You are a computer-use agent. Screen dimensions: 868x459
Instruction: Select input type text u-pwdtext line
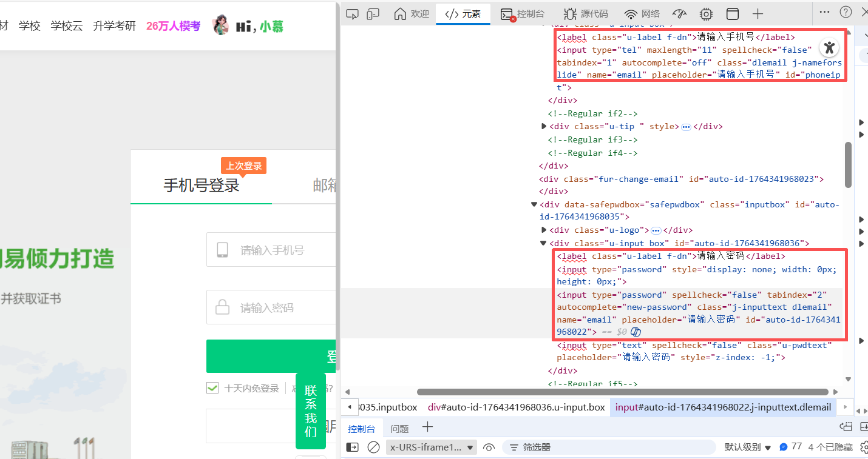(x=694, y=351)
